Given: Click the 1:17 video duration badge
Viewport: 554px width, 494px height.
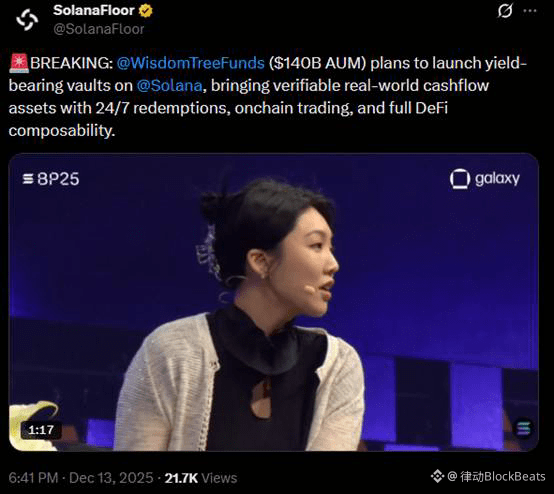Looking at the screenshot, I should pyautogui.click(x=41, y=430).
